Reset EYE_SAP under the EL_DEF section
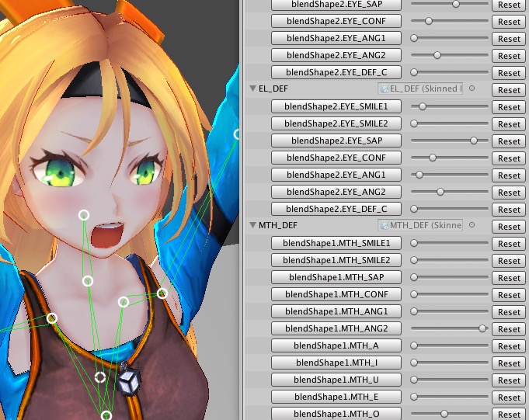This screenshot has width=529, height=420. [x=509, y=141]
